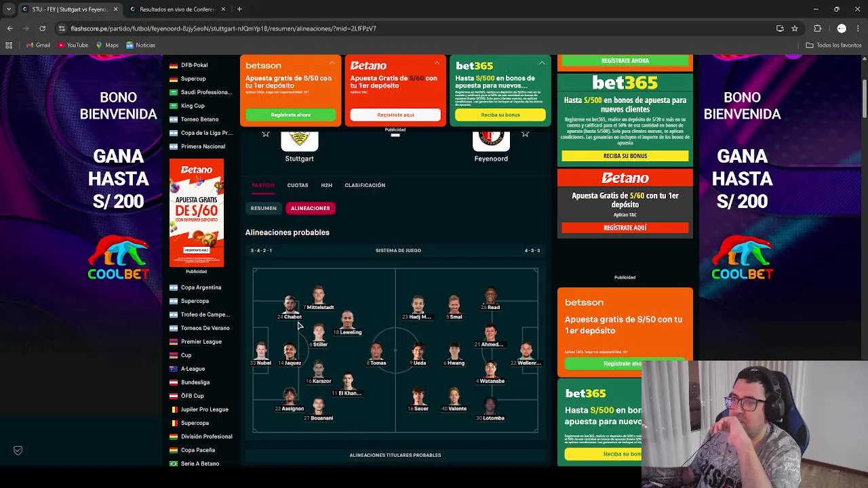Reload the page with the refresh icon

[x=42, y=28]
